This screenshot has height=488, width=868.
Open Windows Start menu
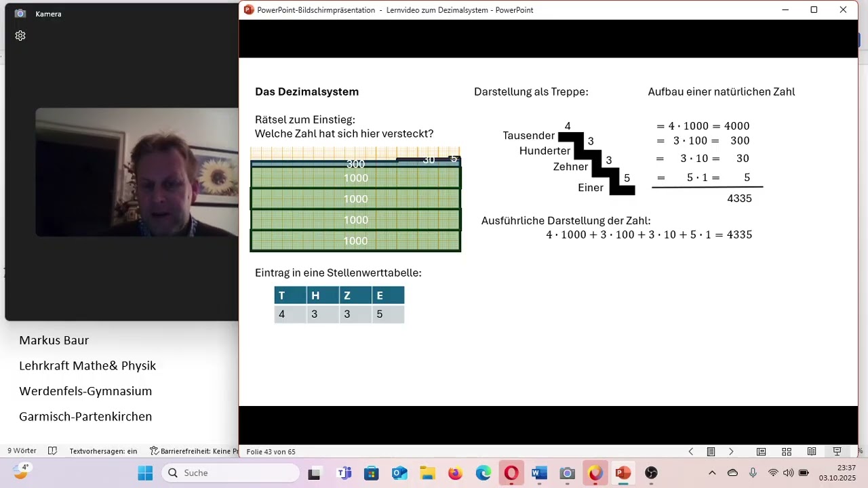pyautogui.click(x=145, y=472)
